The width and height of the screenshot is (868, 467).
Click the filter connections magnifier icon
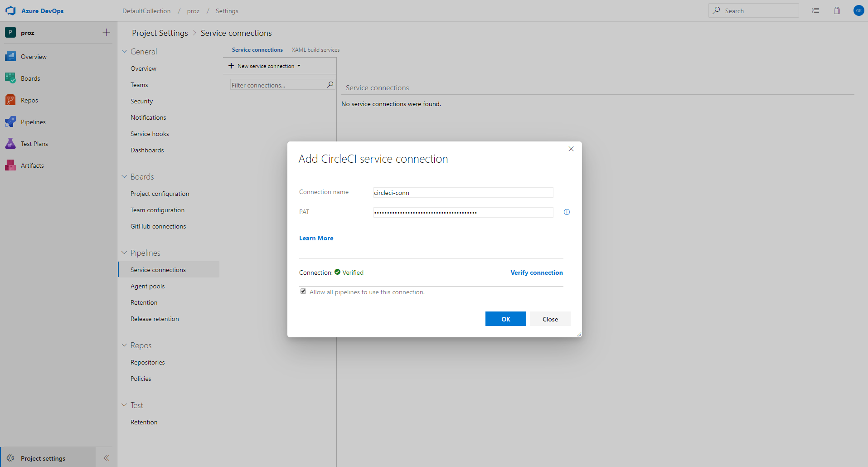click(x=330, y=85)
